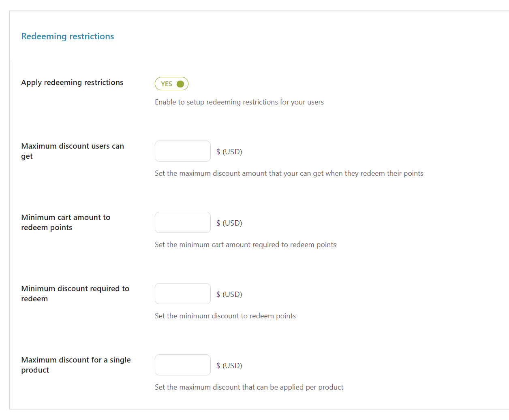Click the $ (USD) unit beside minimum cart amount

click(x=229, y=223)
